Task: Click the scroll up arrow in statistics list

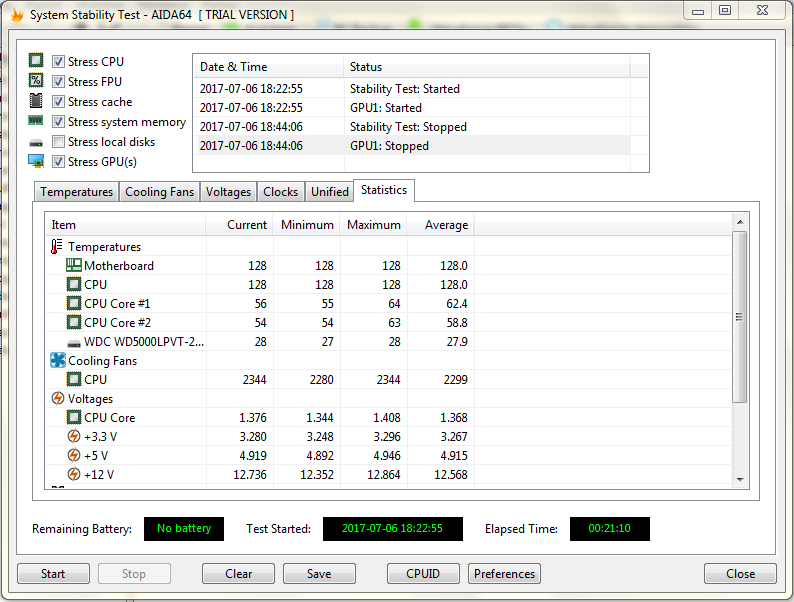Action: 740,222
